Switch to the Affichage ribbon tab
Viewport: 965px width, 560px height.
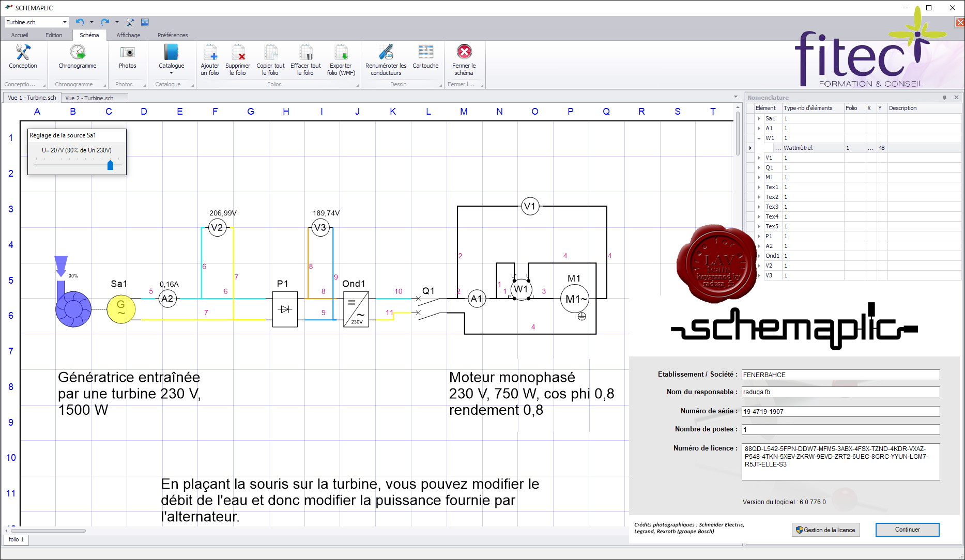pos(128,35)
